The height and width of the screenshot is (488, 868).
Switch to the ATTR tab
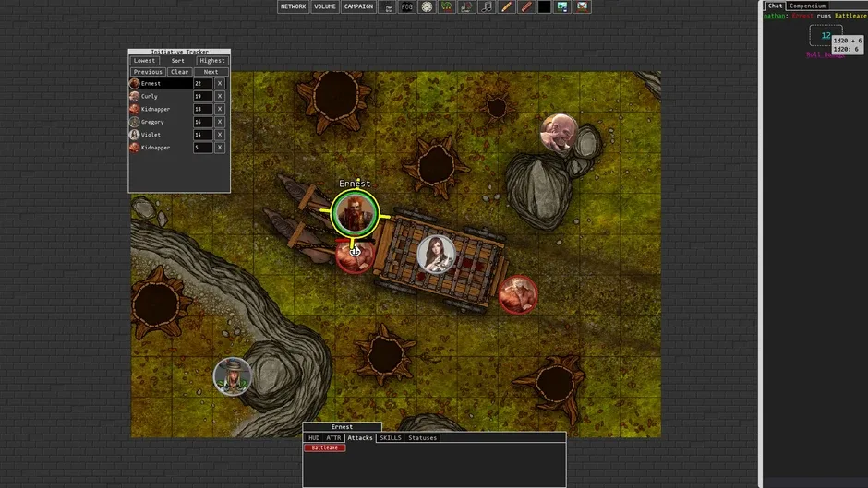333,437
